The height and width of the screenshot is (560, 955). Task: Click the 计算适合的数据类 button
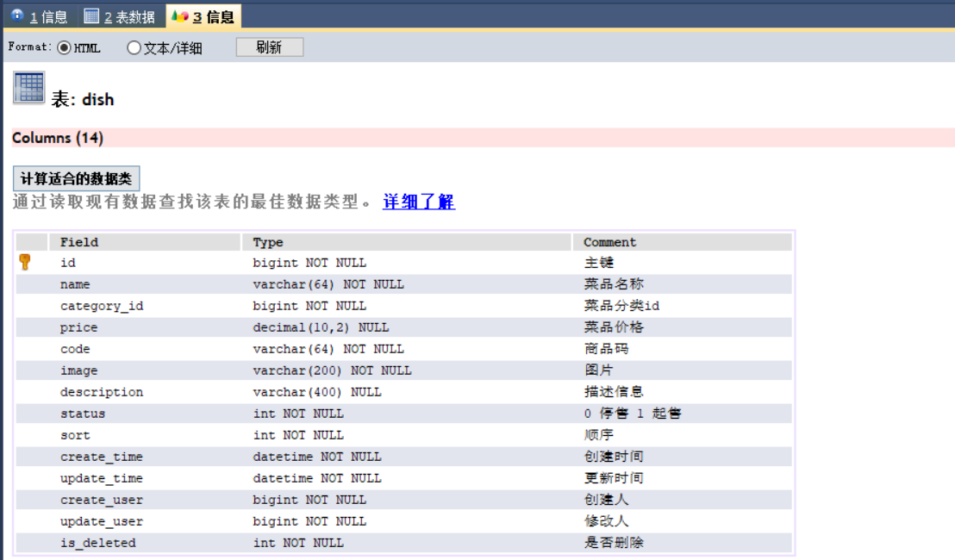[76, 178]
